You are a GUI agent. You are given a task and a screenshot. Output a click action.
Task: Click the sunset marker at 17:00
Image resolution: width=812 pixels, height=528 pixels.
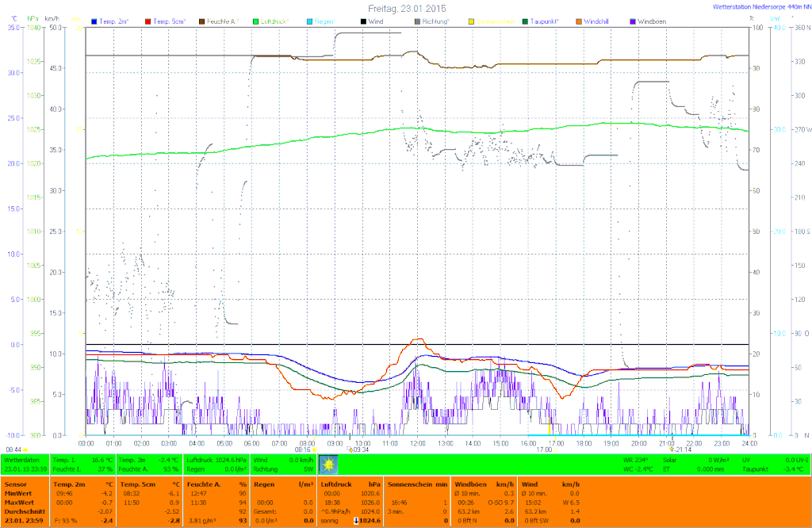pos(554,449)
